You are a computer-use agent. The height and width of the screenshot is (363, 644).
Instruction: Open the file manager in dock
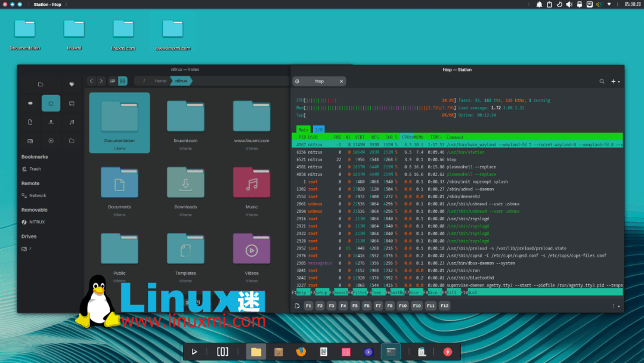(x=256, y=352)
